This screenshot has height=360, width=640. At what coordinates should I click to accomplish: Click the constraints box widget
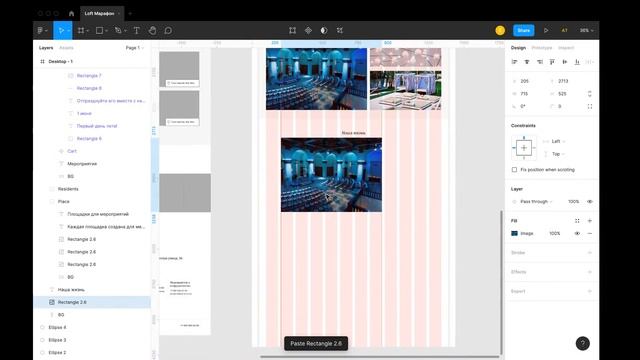524,148
